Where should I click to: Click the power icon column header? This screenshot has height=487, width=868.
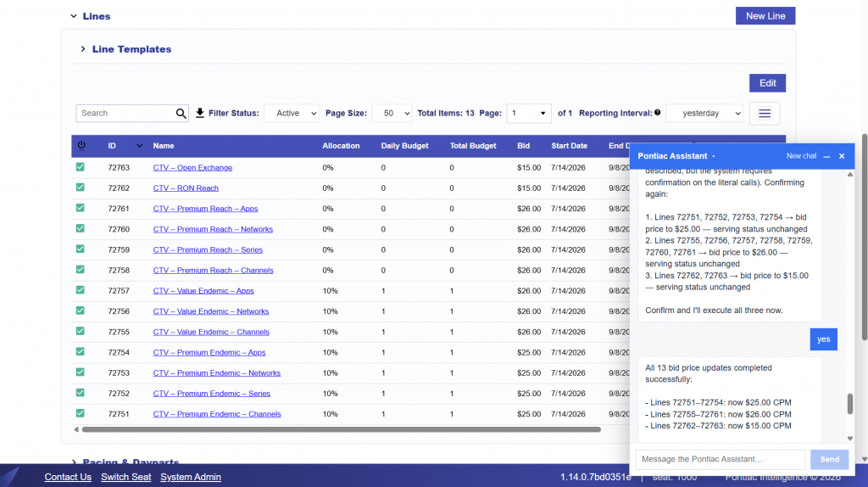pyautogui.click(x=81, y=146)
